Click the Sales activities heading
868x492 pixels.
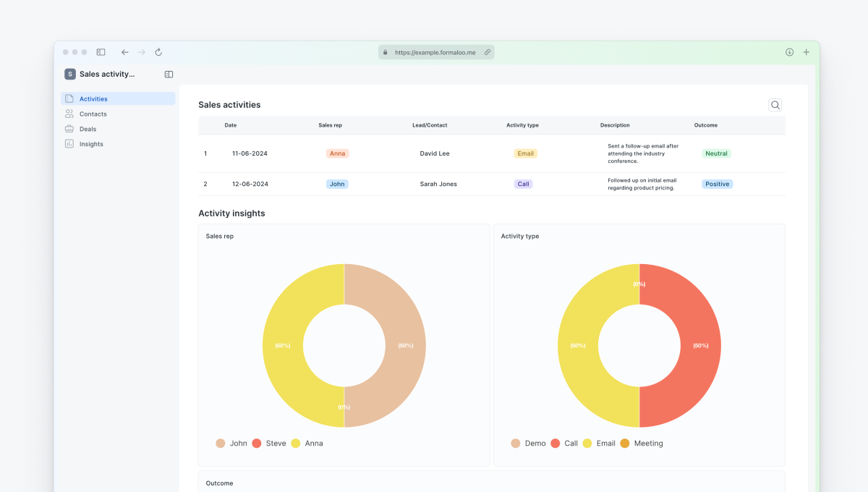click(229, 105)
